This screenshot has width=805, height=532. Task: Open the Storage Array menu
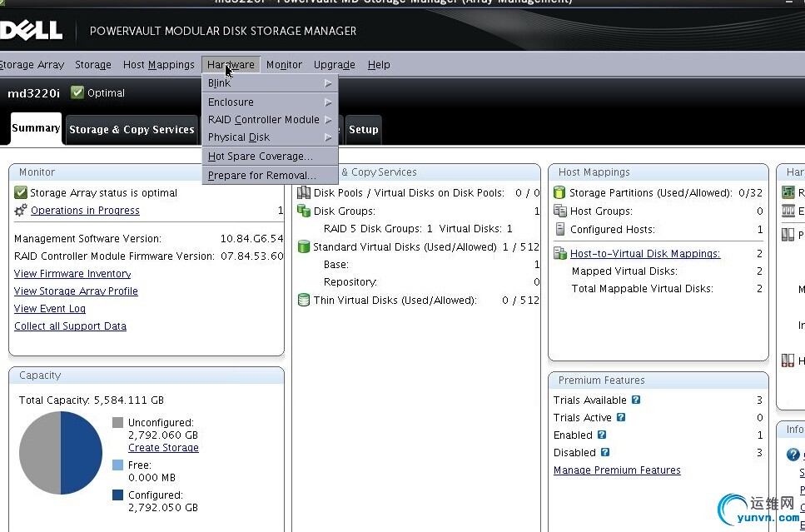pyautogui.click(x=32, y=65)
